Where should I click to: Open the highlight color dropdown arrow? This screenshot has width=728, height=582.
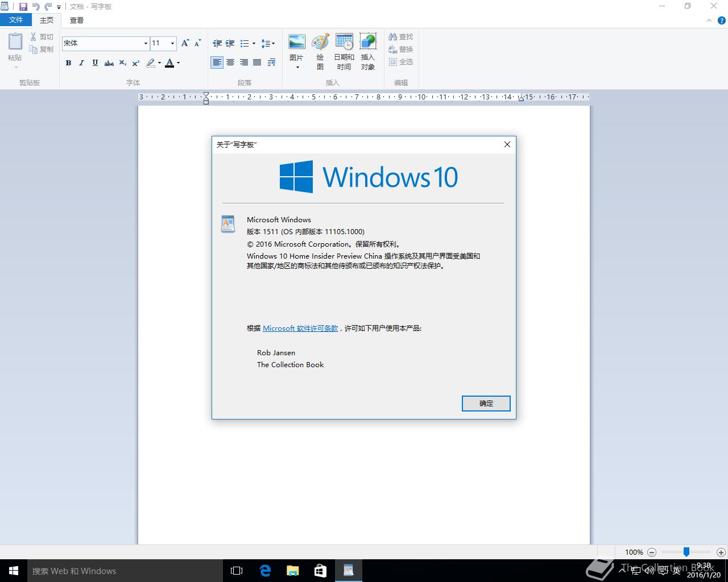pyautogui.click(x=159, y=63)
